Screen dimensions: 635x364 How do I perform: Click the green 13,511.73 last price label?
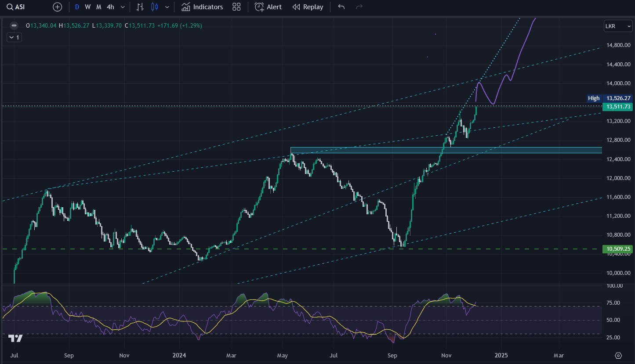(x=618, y=107)
